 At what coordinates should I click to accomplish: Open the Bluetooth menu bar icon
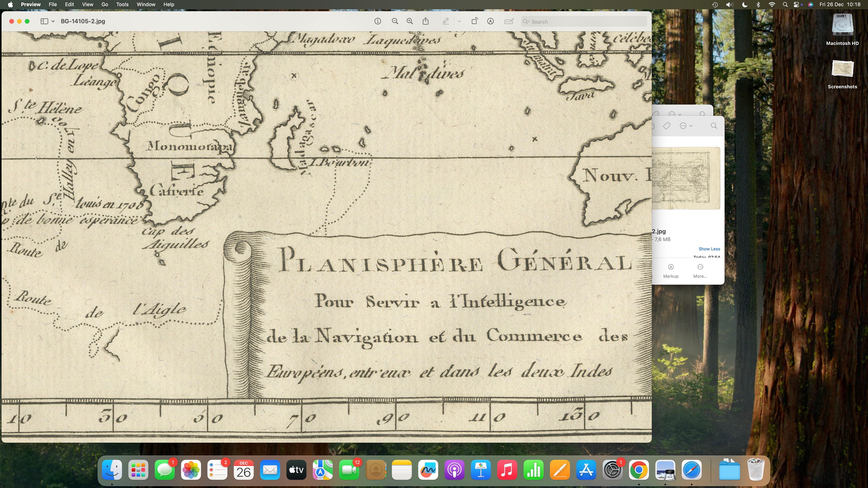[758, 4]
